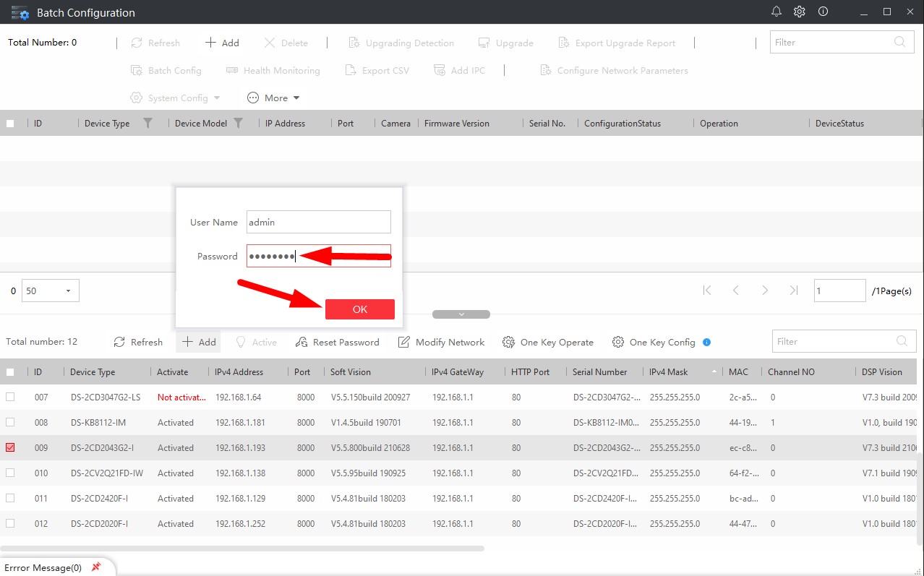Image resolution: width=924 pixels, height=576 pixels.
Task: Select all devices in lower table header
Action: point(10,372)
